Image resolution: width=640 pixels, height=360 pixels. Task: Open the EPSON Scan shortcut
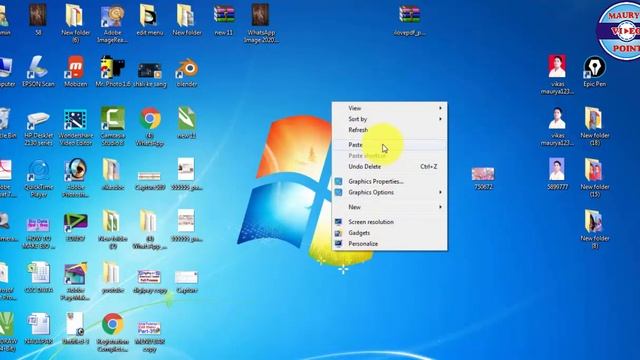[x=38, y=71]
